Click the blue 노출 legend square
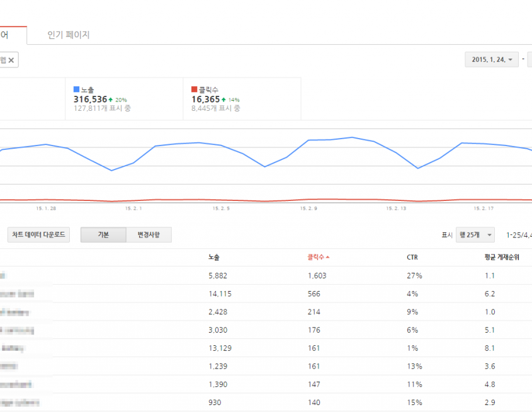The width and height of the screenshot is (532, 412). pos(76,88)
